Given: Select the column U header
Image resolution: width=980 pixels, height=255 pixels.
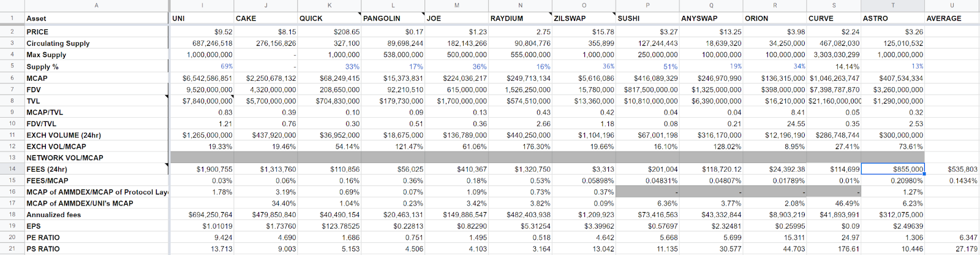Looking at the screenshot, I should click(x=952, y=5).
